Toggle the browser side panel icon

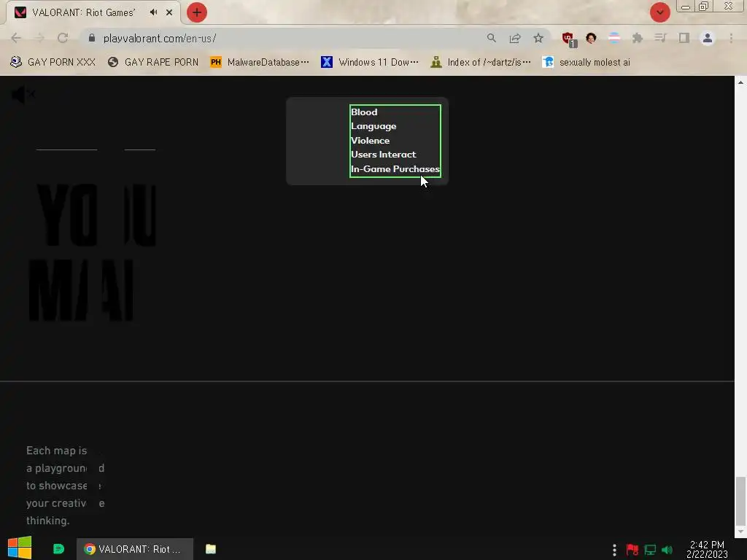click(684, 38)
